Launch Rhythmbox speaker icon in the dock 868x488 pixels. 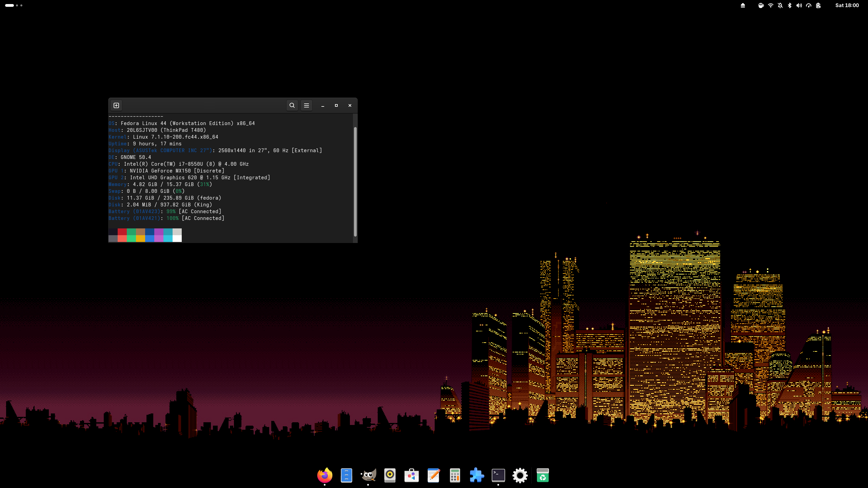click(390, 475)
